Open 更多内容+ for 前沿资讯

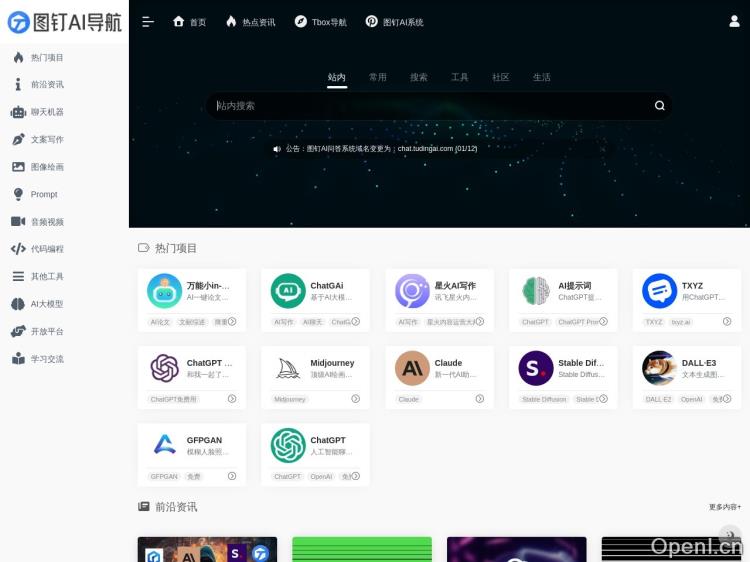725,507
